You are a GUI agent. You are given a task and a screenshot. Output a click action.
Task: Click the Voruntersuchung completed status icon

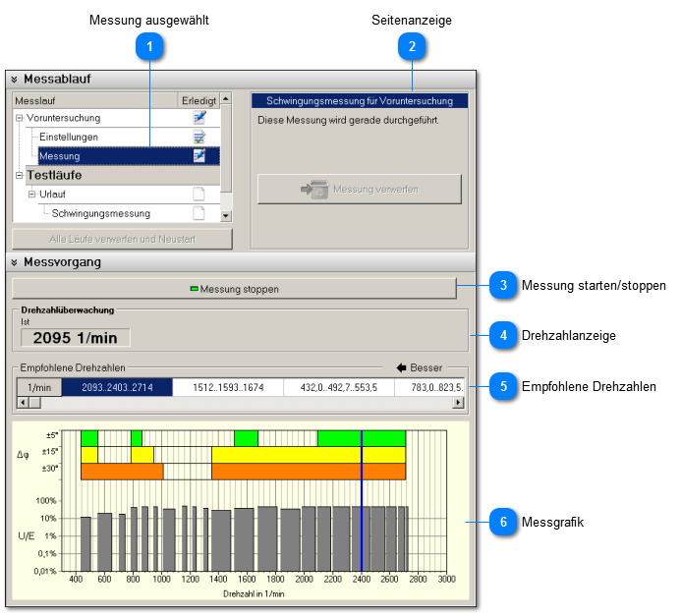199,118
